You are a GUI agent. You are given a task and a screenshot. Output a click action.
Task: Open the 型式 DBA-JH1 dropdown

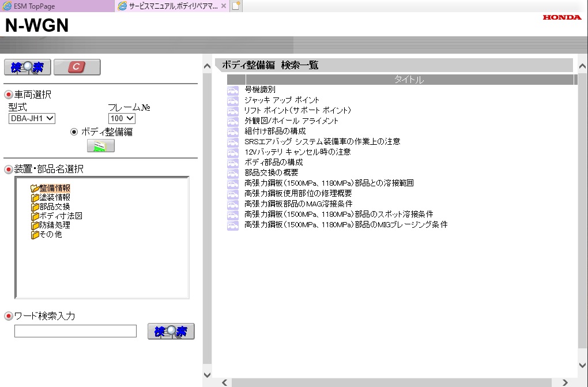32,119
